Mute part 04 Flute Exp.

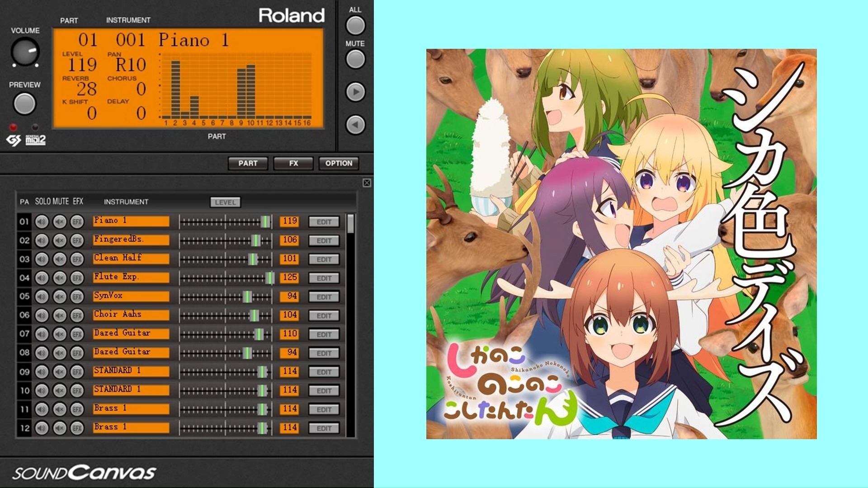point(60,278)
